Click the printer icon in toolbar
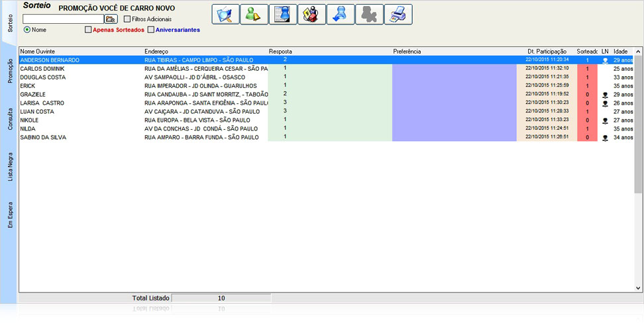This screenshot has height=327, width=644. coord(398,15)
